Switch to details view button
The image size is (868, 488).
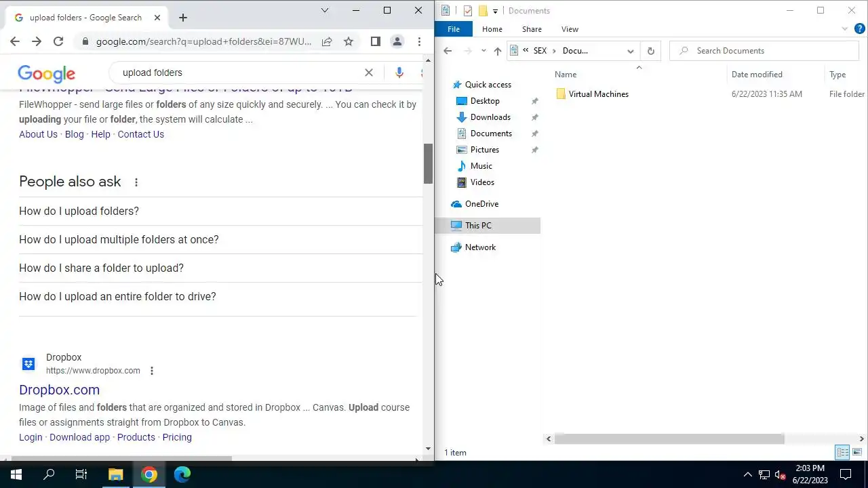[x=842, y=452]
